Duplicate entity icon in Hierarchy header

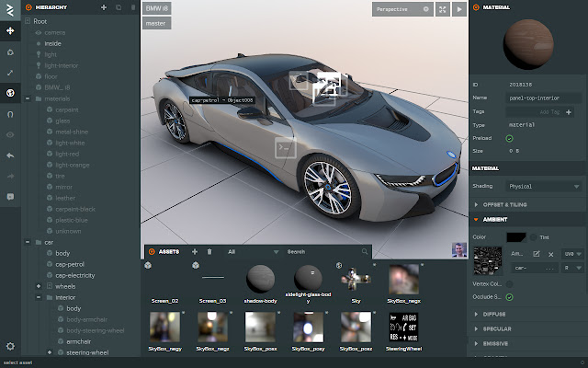click(119, 7)
